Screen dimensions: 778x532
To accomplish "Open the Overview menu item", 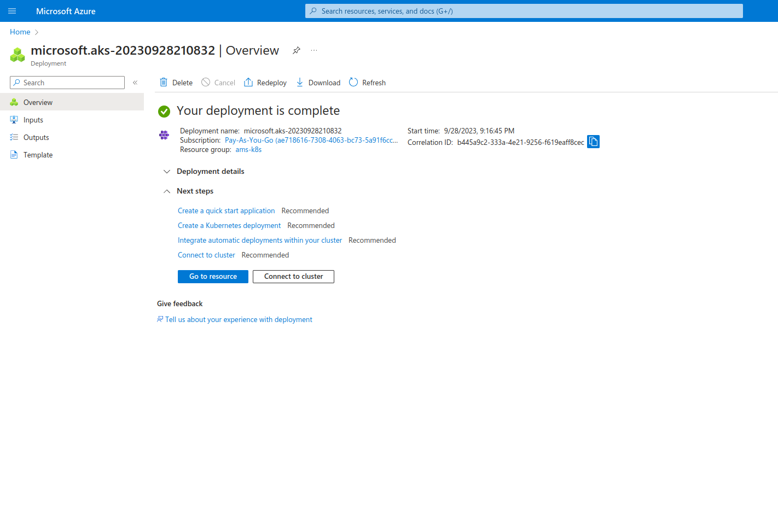I will point(72,102).
